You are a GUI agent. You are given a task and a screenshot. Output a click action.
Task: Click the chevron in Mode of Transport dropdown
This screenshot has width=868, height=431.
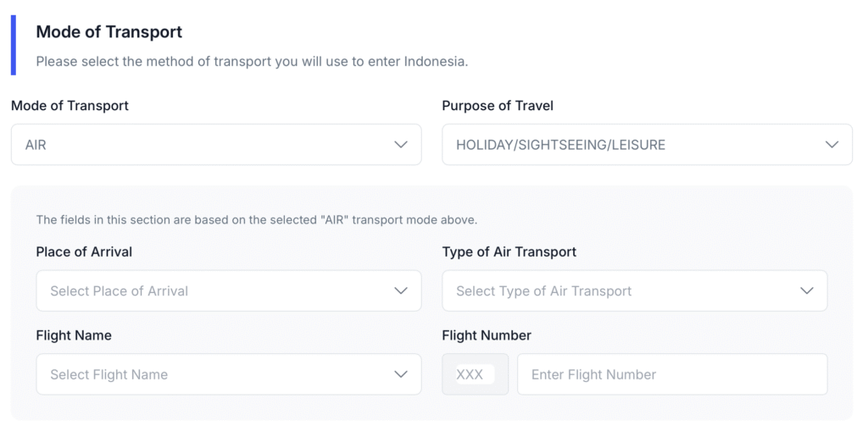click(401, 145)
